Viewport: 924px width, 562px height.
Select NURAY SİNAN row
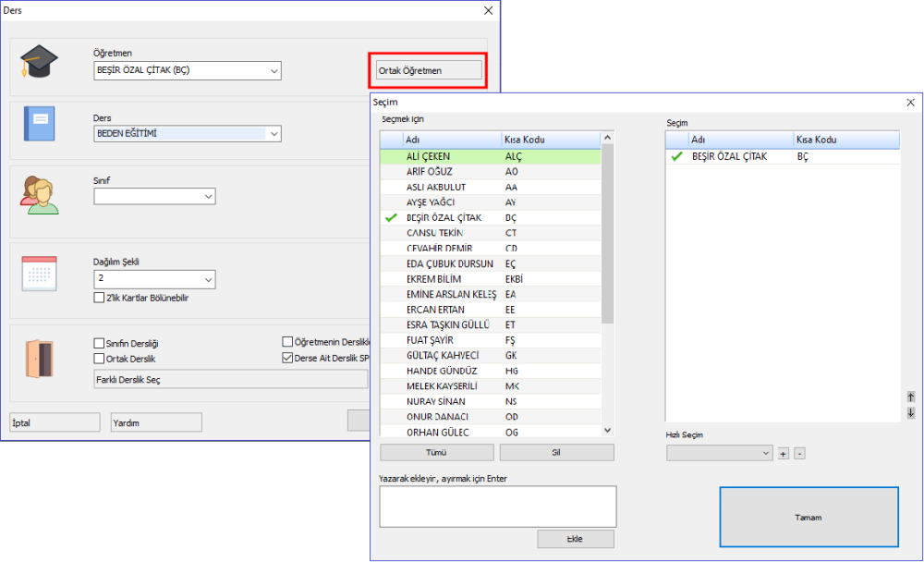tap(491, 401)
